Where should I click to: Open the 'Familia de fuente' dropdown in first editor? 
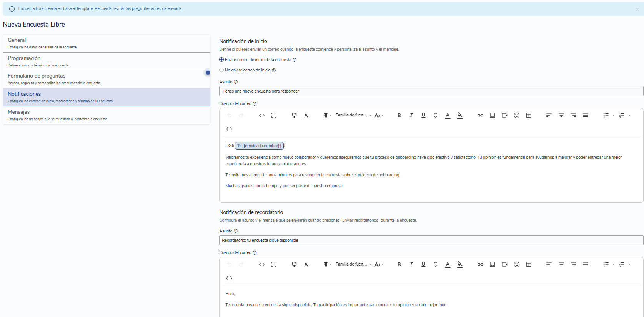(x=353, y=115)
